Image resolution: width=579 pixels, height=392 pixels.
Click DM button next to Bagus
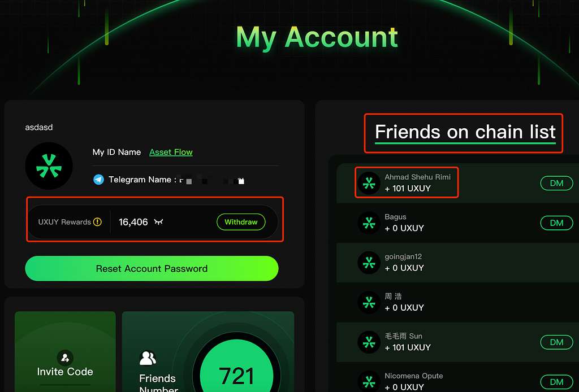(556, 223)
